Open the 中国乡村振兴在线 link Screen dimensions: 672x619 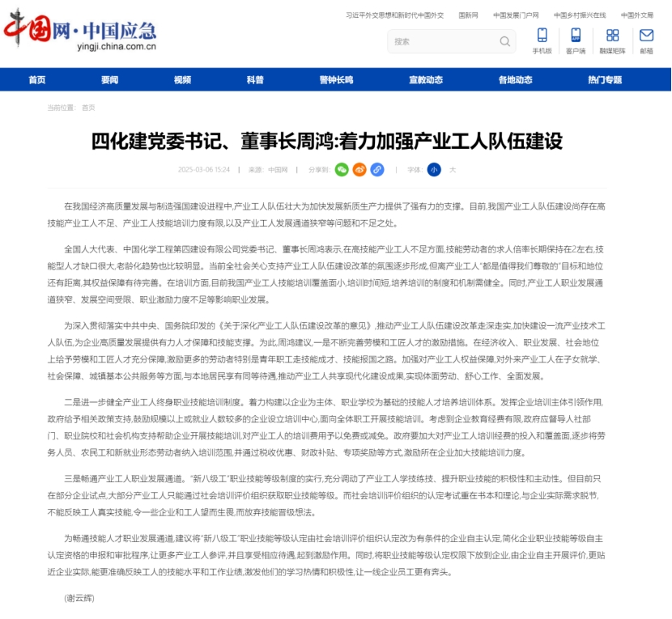(x=580, y=15)
